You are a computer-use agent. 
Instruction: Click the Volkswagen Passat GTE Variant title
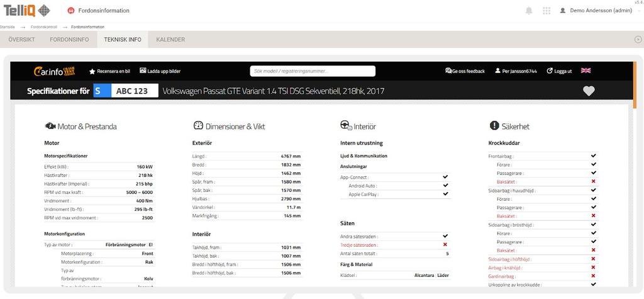pos(274,91)
